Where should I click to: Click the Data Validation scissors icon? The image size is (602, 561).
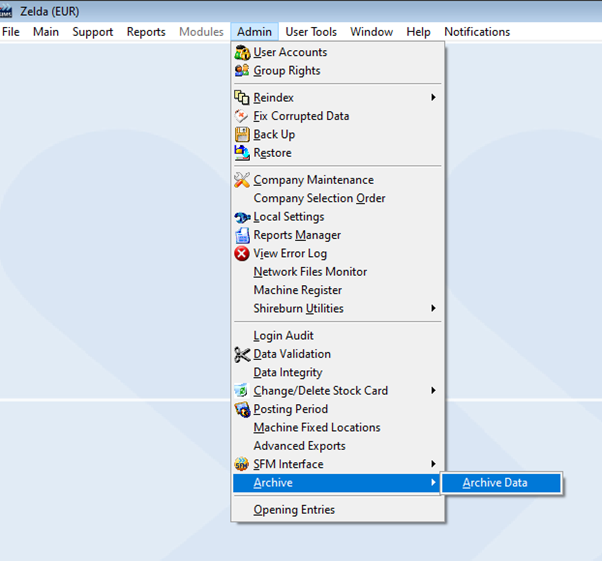242,354
